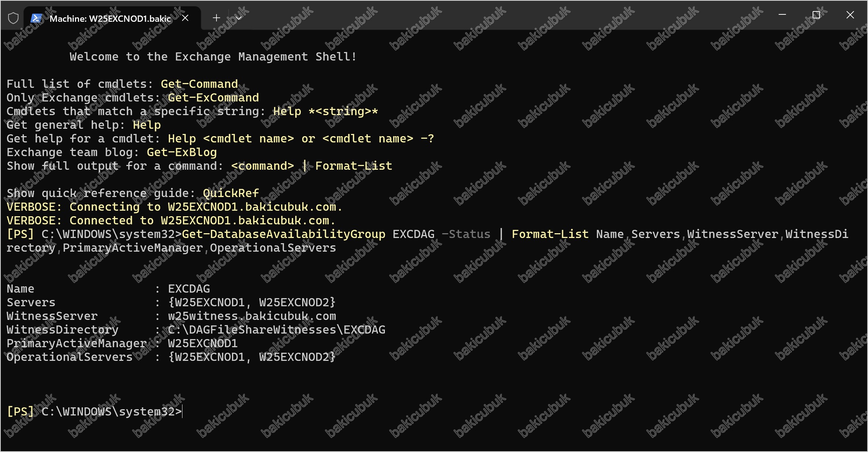Close the terminal window
The width and height of the screenshot is (868, 452).
pos(850,15)
